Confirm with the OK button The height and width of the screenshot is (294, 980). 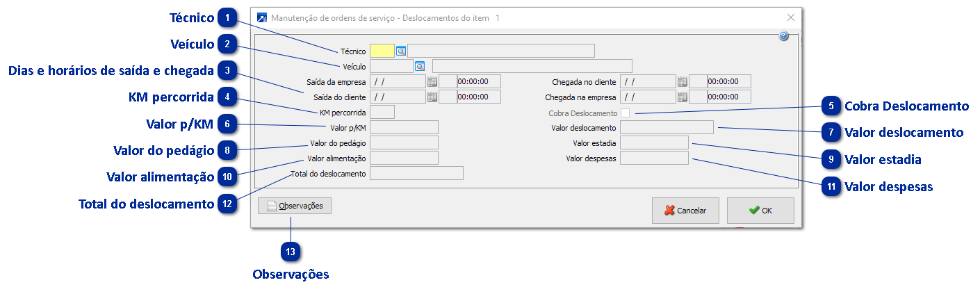(760, 211)
